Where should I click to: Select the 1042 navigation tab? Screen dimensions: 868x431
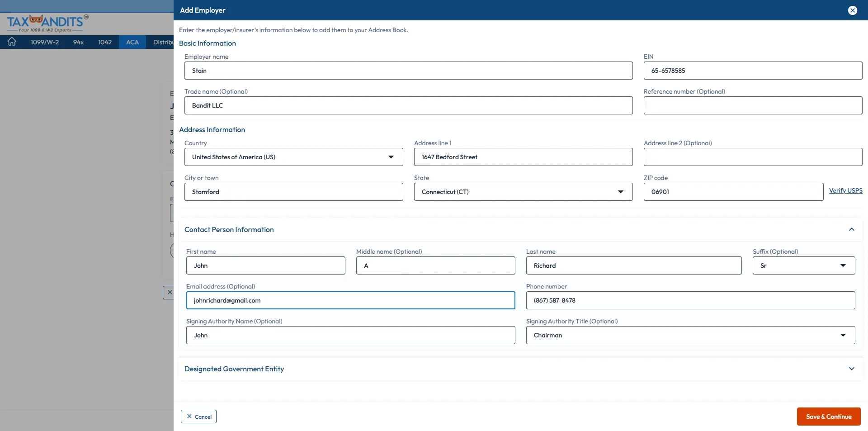point(105,42)
